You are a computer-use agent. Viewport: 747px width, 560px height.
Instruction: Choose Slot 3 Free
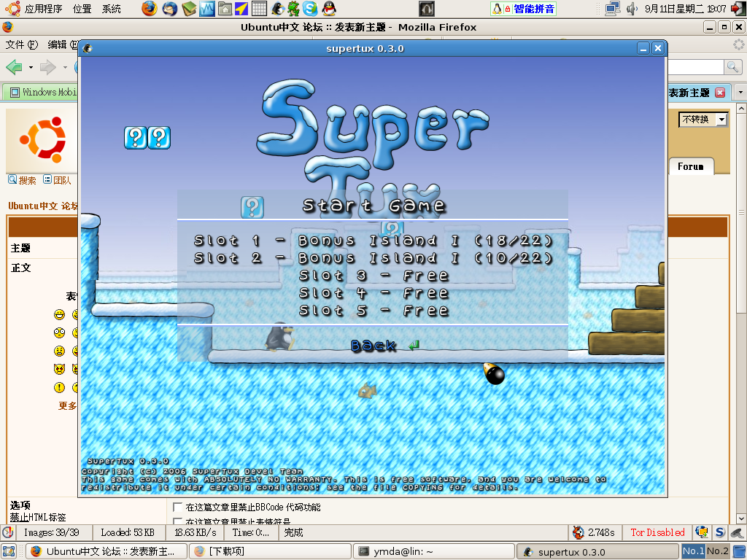373,276
